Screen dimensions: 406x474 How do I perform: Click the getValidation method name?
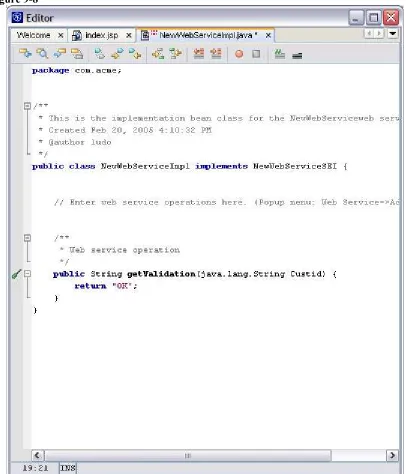(161, 274)
